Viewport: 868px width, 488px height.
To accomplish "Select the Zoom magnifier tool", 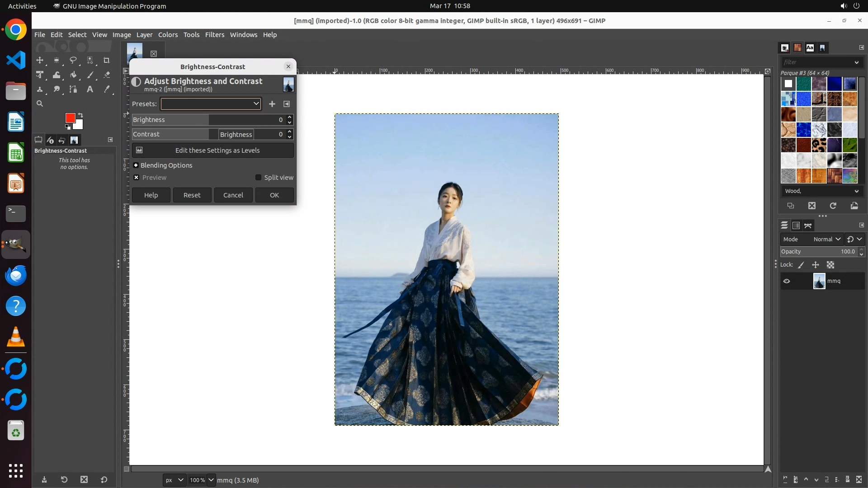I will coord(40,104).
